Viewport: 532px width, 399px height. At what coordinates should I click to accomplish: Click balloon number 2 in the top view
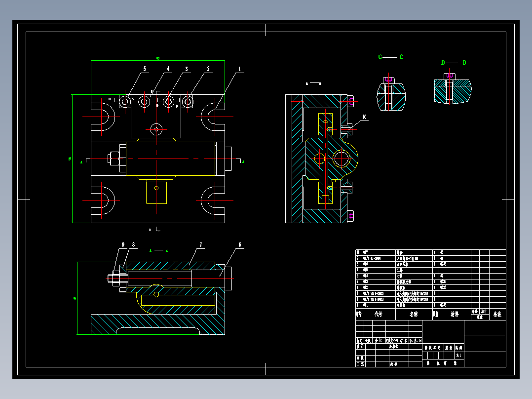click(x=208, y=69)
